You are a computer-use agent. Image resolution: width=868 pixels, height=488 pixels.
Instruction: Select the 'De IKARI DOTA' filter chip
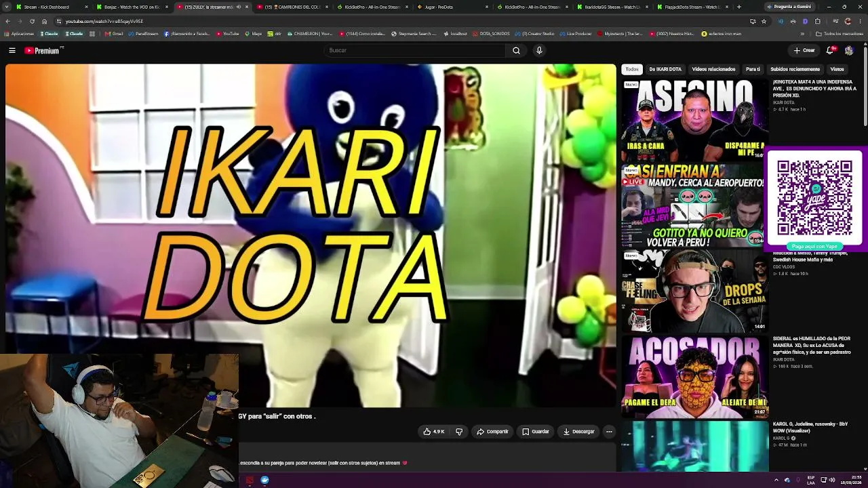click(665, 69)
